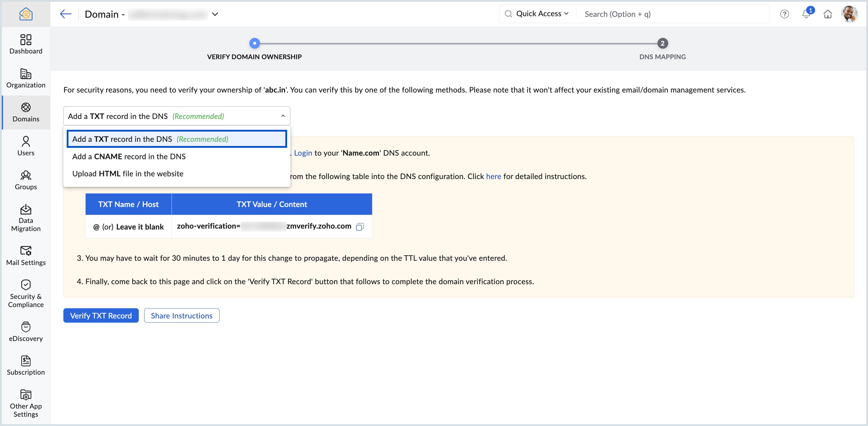Select the eDiscovery sidebar icon
This screenshot has width=868, height=426.
click(26, 332)
